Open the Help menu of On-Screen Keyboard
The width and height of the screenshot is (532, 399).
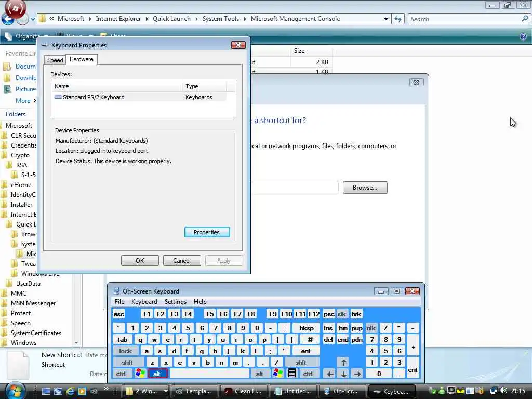click(200, 302)
